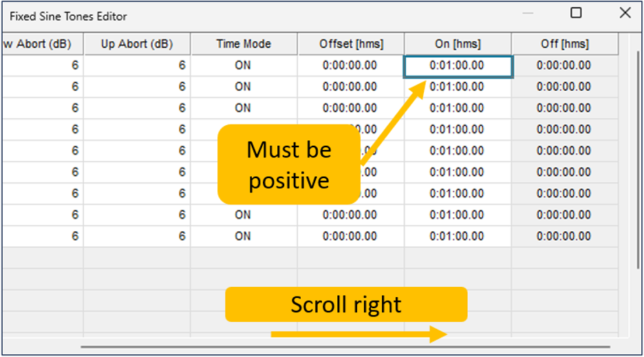Click the "Time Mode" column header
Screen dimensions: 644x357
[244, 44]
